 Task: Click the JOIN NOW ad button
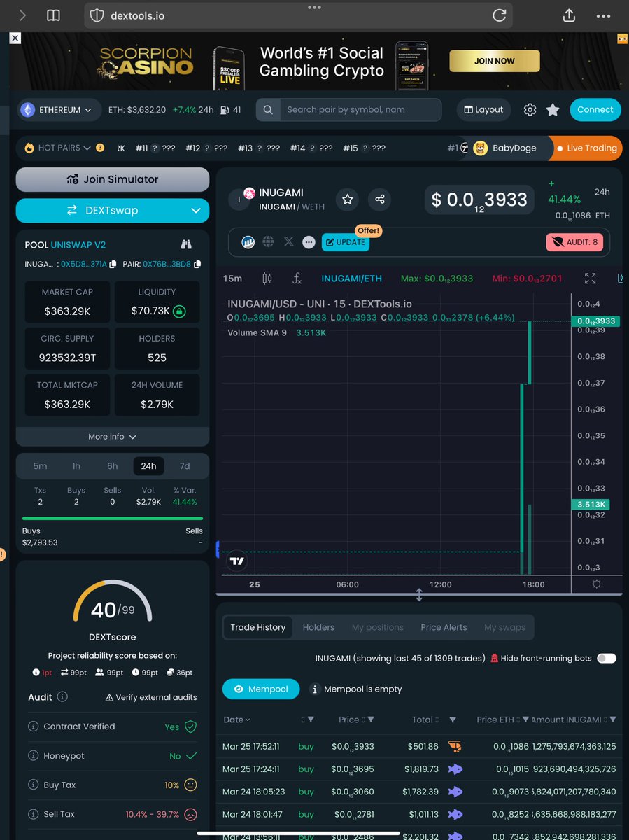tap(495, 61)
